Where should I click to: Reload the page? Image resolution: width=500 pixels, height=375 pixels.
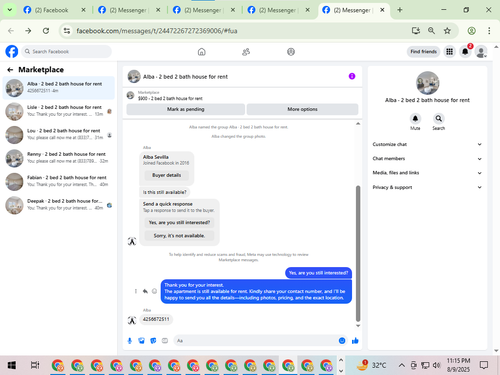tap(46, 31)
